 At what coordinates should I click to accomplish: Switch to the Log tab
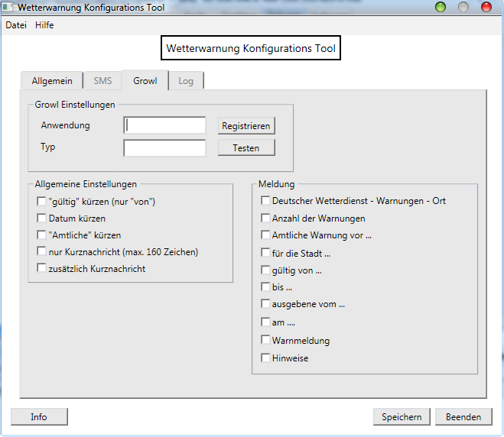[x=186, y=81]
